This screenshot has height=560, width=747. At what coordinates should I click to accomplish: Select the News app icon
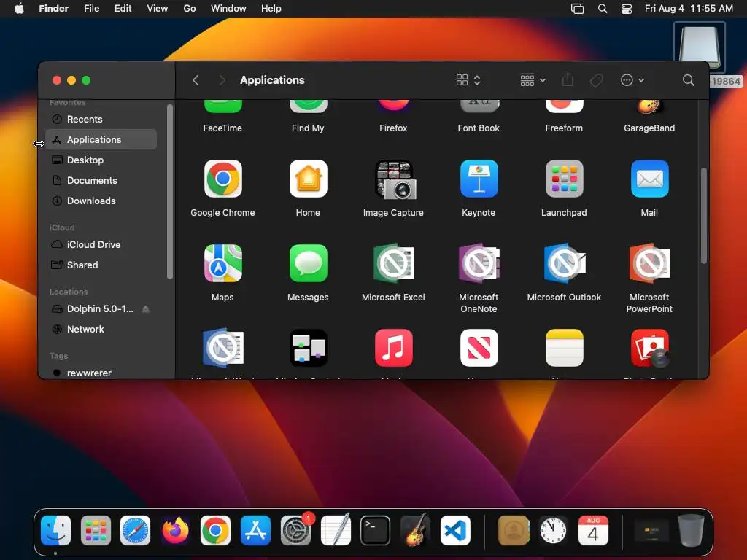pos(479,348)
